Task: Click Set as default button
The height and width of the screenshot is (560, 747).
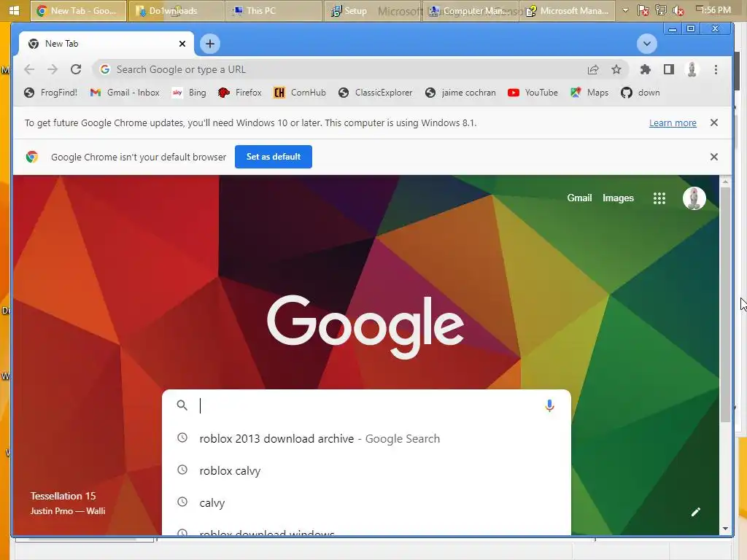Action: click(x=274, y=157)
